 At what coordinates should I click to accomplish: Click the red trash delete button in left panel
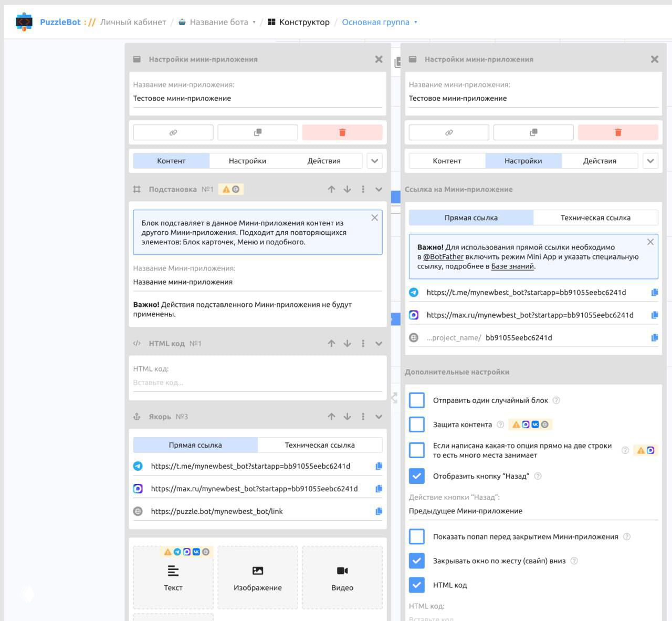point(342,132)
